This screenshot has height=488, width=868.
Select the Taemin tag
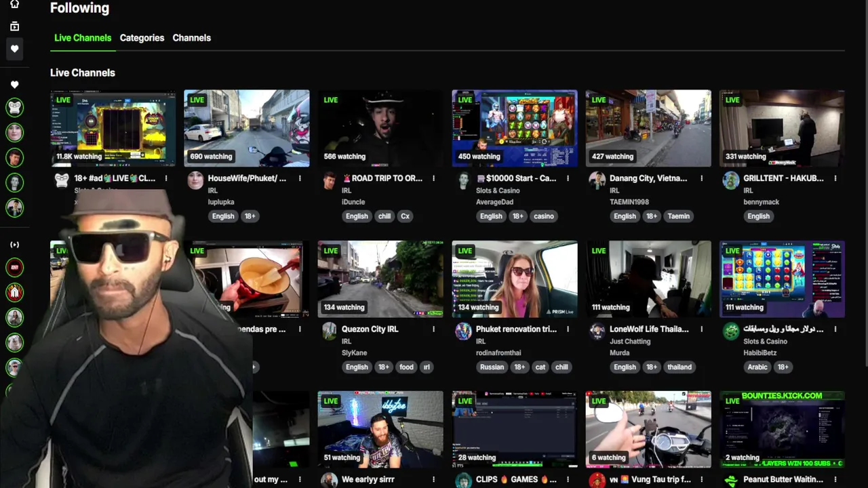coord(678,216)
